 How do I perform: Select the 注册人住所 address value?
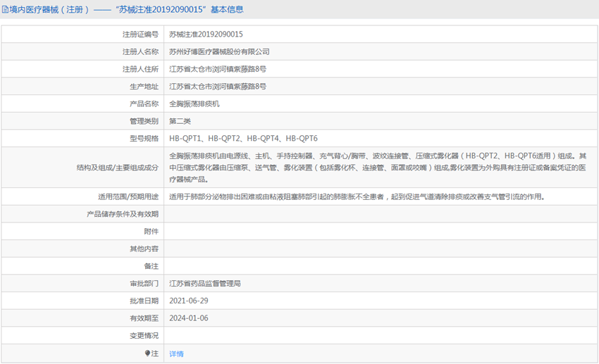(218, 69)
